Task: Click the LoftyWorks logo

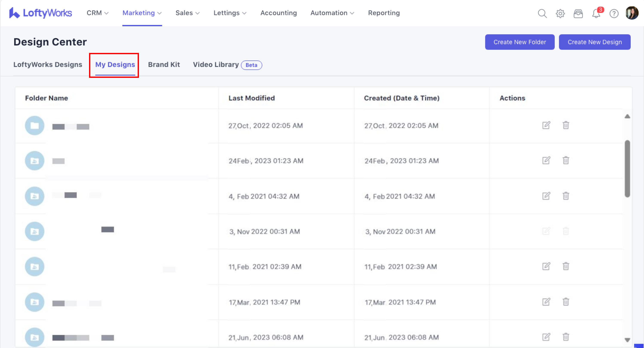Action: 40,13
